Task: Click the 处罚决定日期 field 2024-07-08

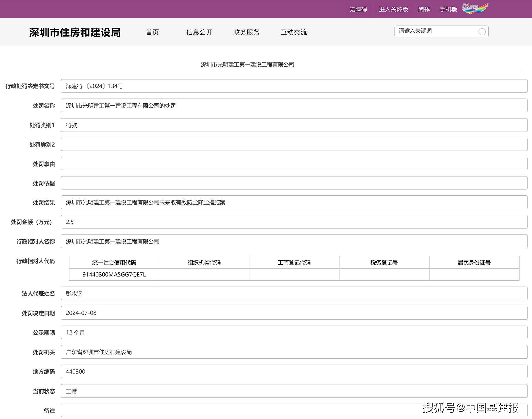Action: pos(294,313)
